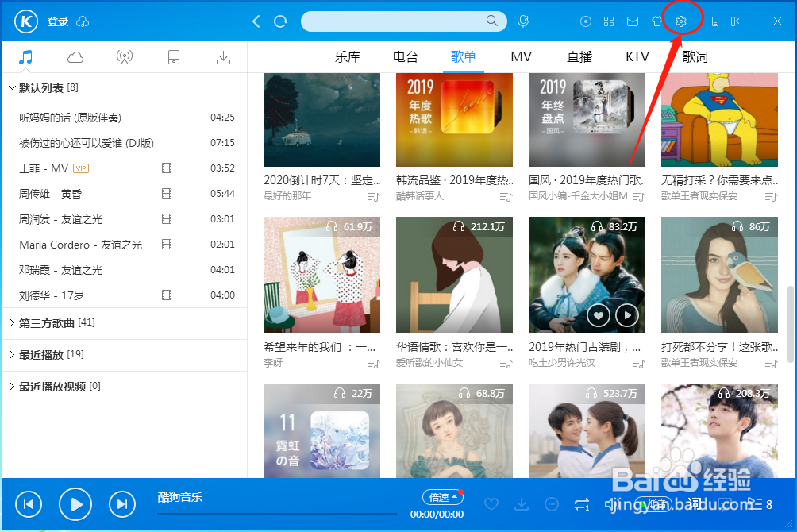
Task: Click the playback progress bar
Action: point(277,515)
